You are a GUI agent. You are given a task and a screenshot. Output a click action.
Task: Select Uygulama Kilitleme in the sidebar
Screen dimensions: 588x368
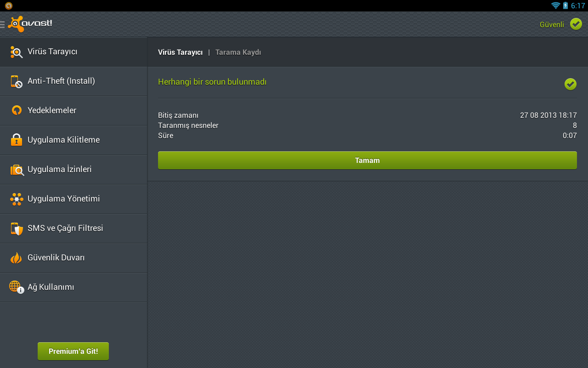tap(73, 140)
